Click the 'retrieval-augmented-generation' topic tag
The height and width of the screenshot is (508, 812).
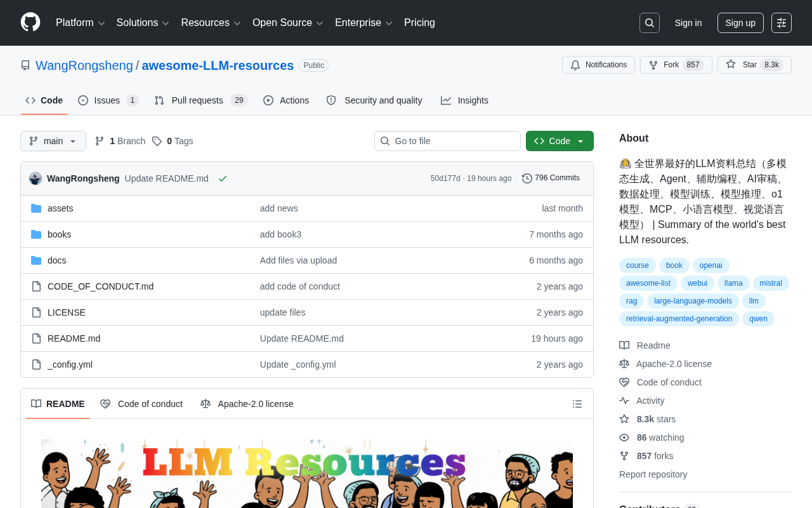tap(679, 319)
